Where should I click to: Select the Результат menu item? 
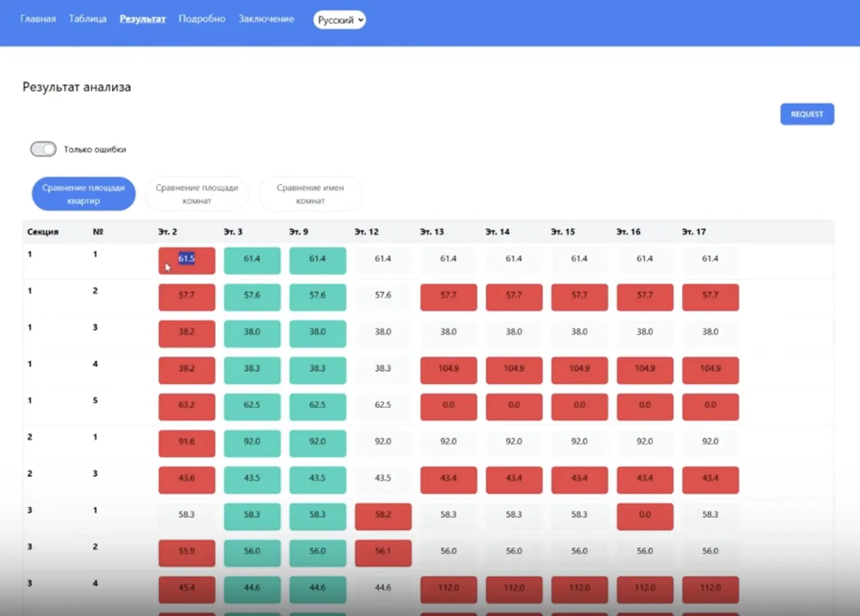[x=142, y=19]
